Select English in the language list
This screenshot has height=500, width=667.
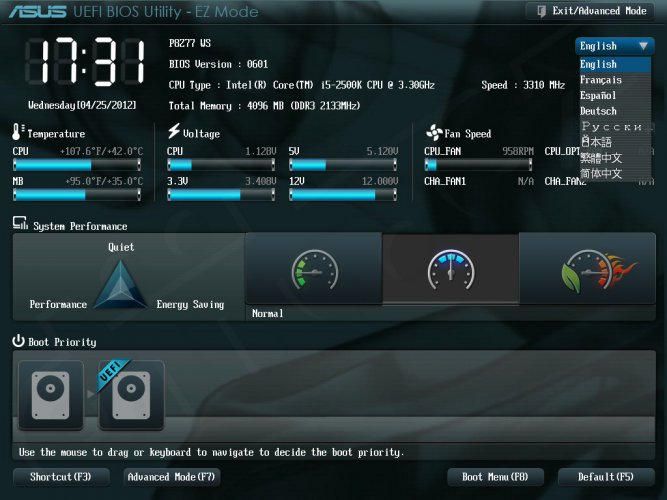coord(615,64)
